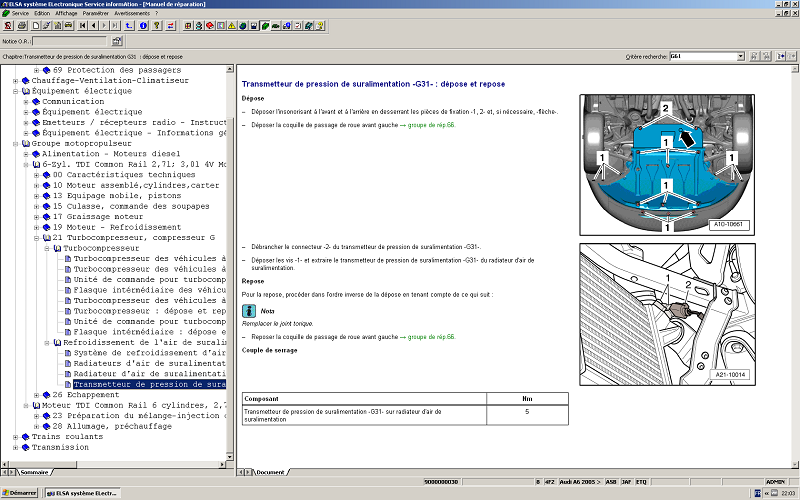Select the Sommaire tab
Screen dimensions: 800x500
tap(34, 472)
